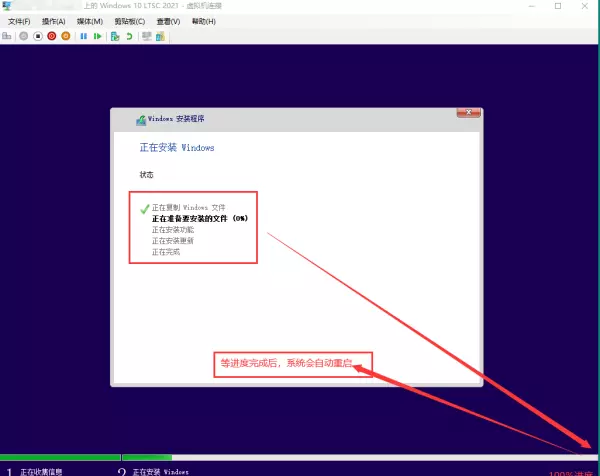Screen dimensions: 600x476
Task: Minimize the virtual machine connection window
Action: click(532, 6)
